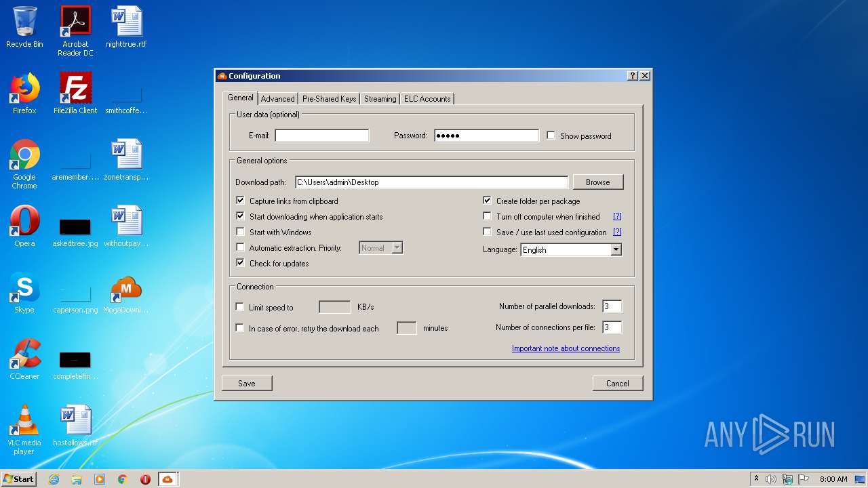Open Important note about connections link
Viewport: 868px width, 488px height.
click(x=566, y=348)
